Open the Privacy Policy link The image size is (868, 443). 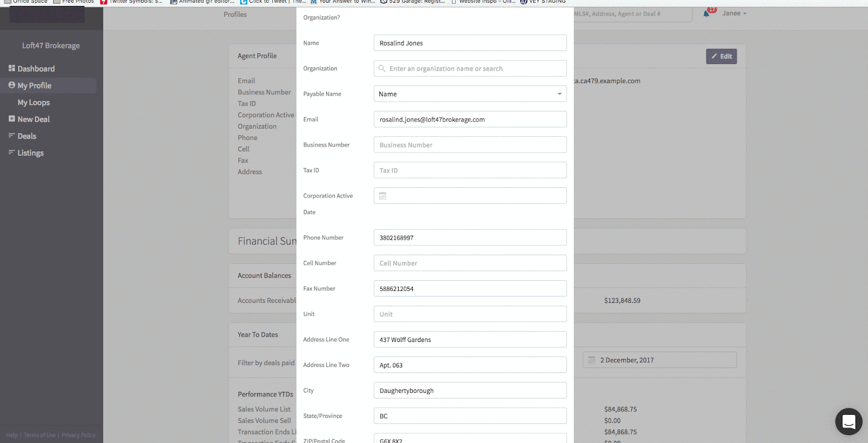79,435
